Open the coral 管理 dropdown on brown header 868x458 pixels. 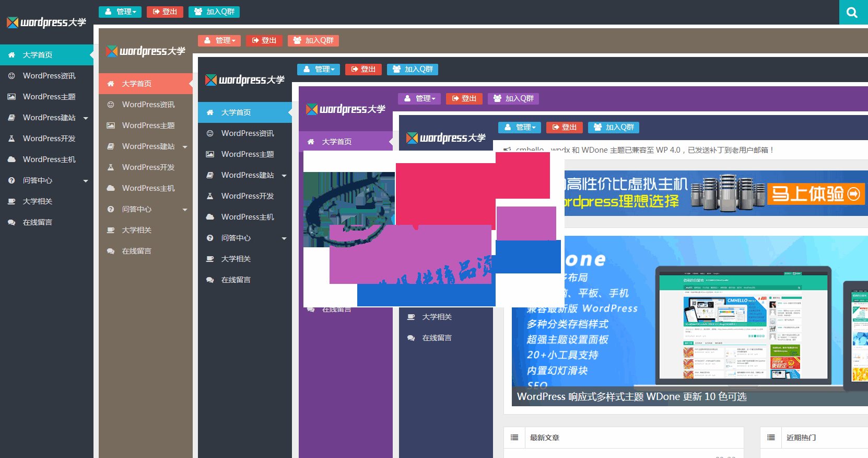(219, 40)
